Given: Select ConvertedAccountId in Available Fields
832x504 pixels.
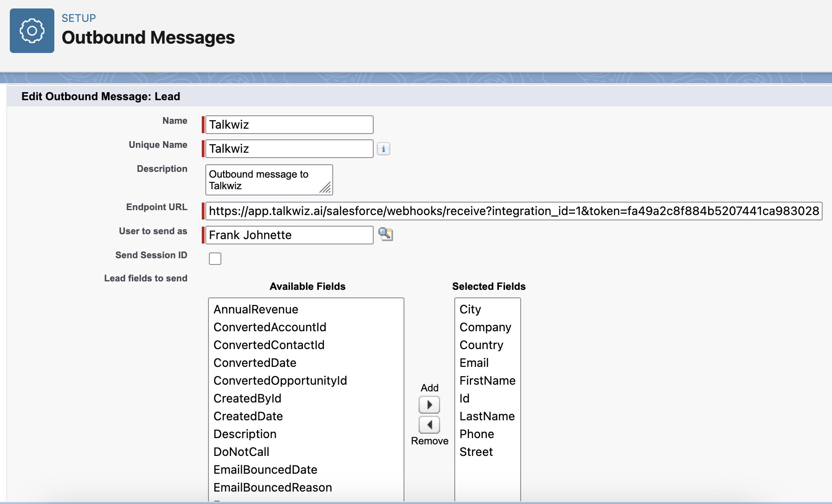Looking at the screenshot, I should pos(306,327).
